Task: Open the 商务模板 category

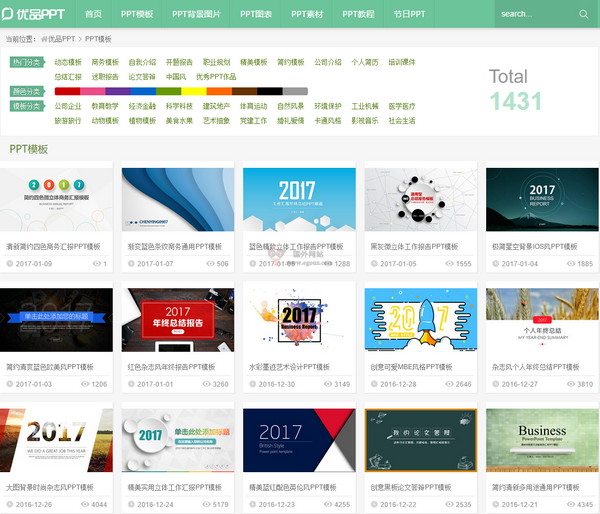Action: pyautogui.click(x=105, y=62)
